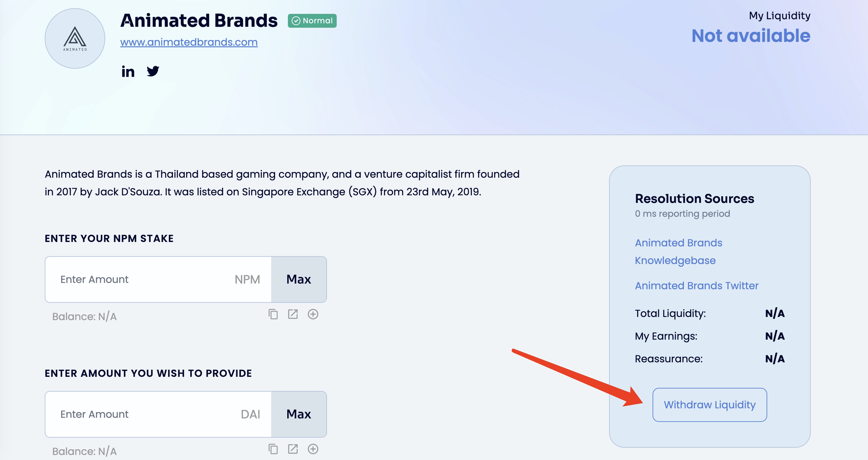Screen dimensions: 868x460
Task: Open Animated Brands Knowledgebase link
Action: coord(678,251)
